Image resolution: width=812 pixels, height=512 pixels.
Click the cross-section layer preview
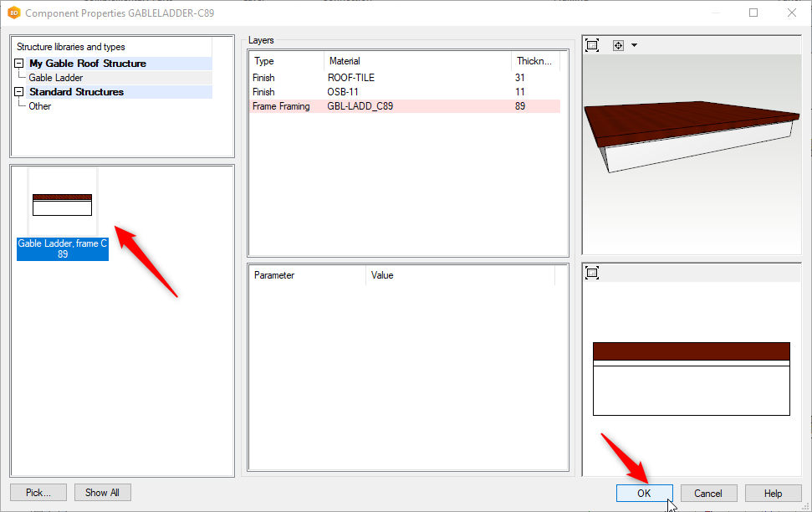[692, 379]
